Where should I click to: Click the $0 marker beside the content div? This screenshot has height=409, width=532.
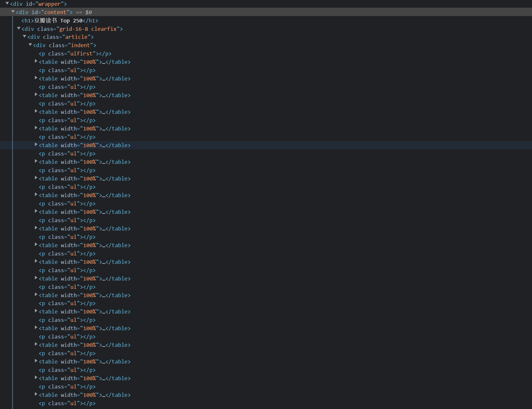(x=88, y=12)
